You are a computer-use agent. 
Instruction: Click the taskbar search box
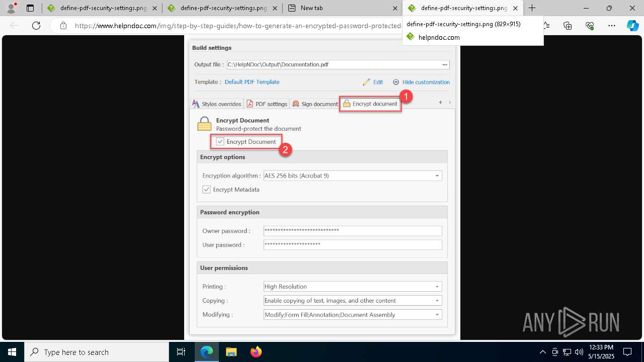97,352
